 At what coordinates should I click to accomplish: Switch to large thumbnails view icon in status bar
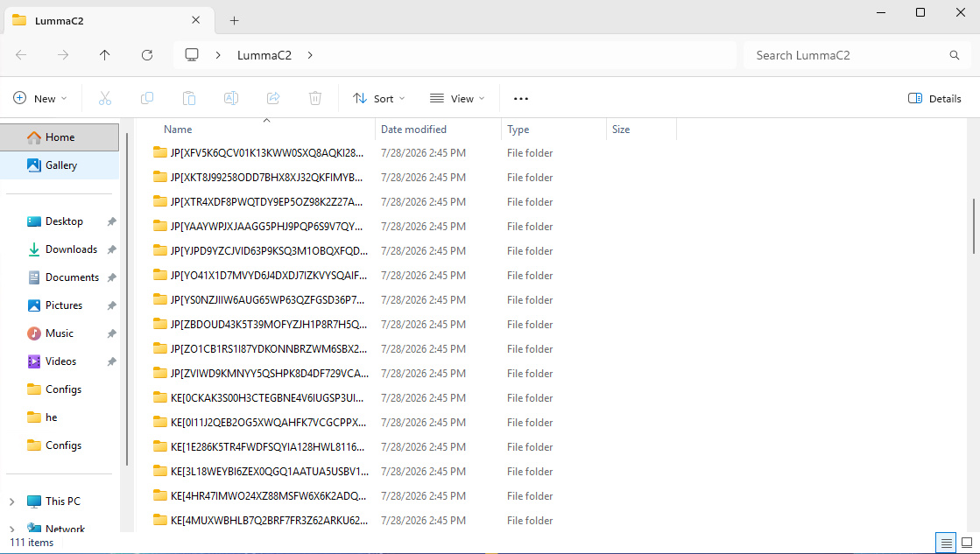point(967,542)
